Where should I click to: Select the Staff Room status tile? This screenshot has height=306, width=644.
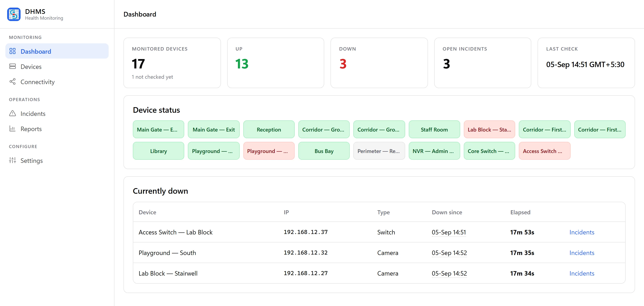434,130
